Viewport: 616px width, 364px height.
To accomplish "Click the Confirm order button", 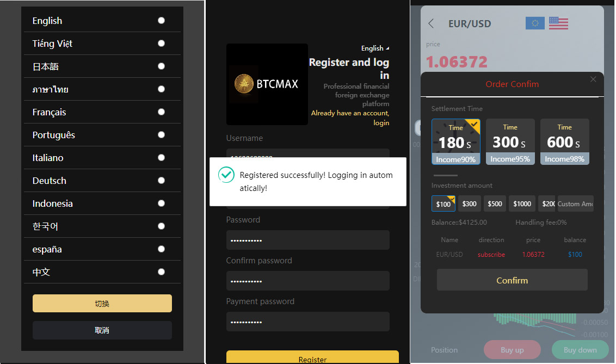I will pos(512,280).
